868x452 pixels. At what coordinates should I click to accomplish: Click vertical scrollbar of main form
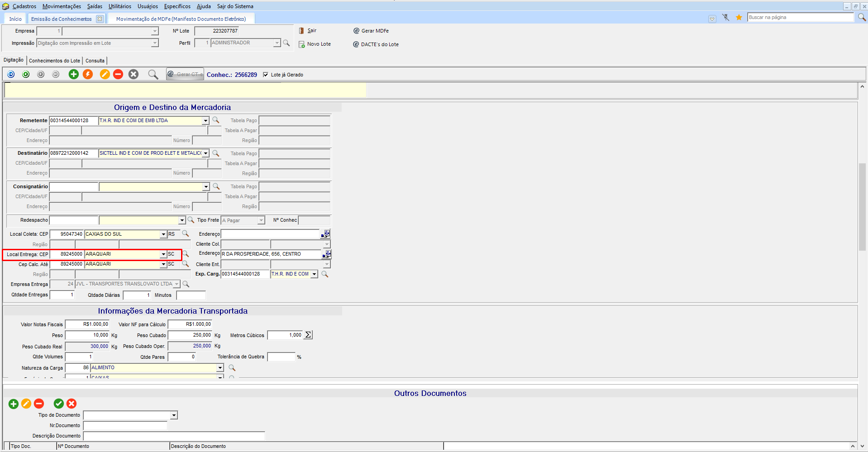click(862, 206)
